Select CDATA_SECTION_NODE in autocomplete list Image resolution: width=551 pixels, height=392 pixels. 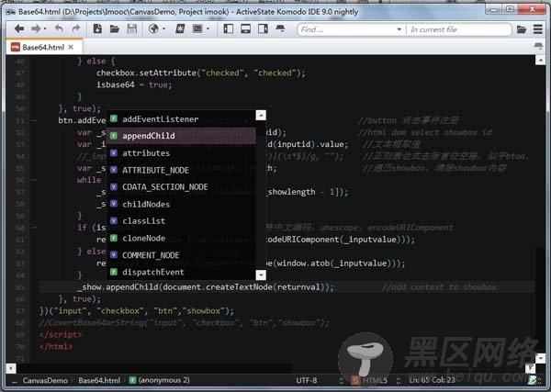point(181,187)
